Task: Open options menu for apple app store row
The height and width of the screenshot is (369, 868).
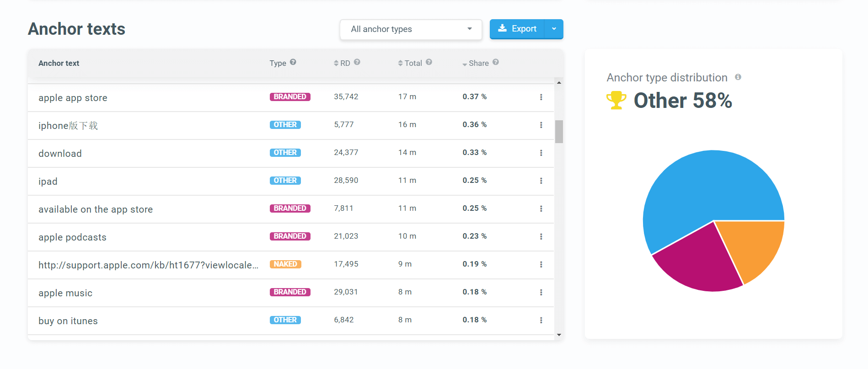Action: point(541,97)
